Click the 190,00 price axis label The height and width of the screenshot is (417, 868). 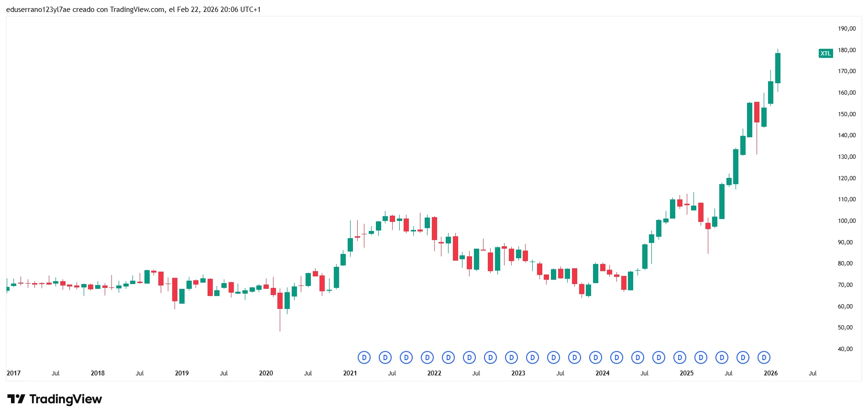click(x=846, y=28)
